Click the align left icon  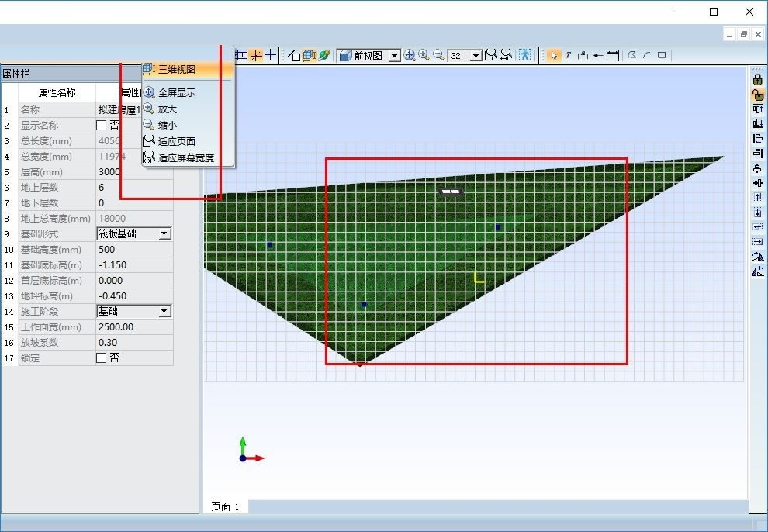[x=758, y=139]
